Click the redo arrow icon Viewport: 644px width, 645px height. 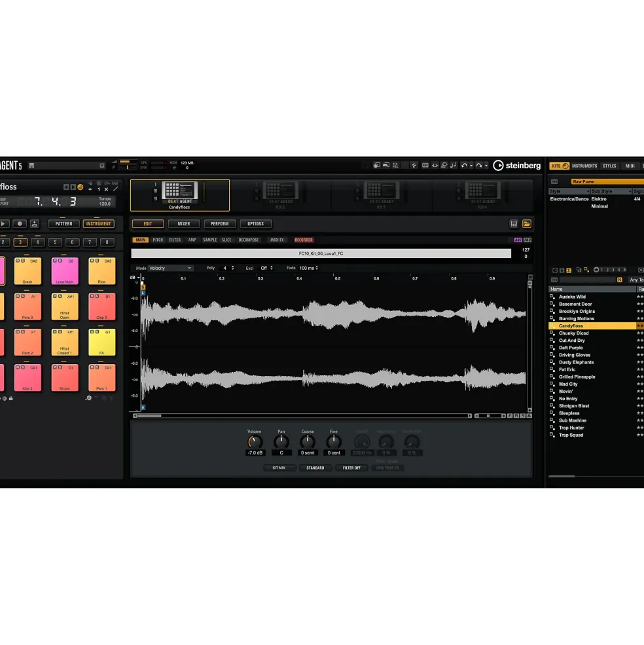[x=479, y=166]
